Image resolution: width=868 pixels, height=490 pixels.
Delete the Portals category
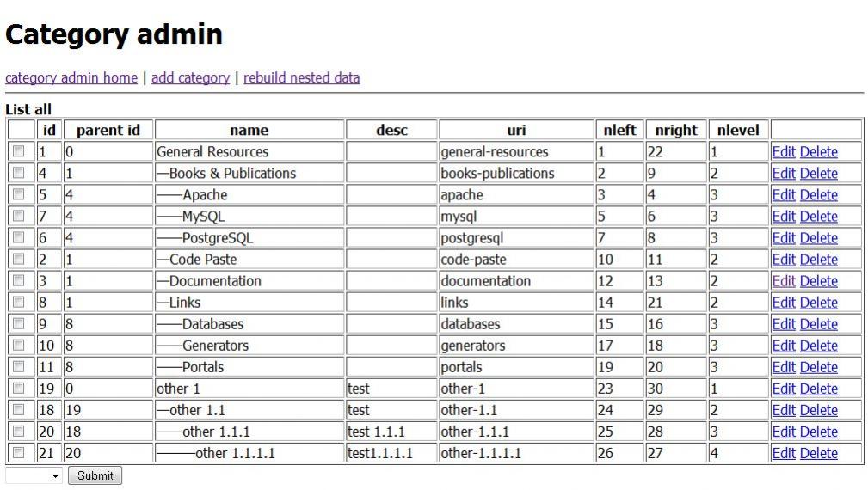pos(818,367)
